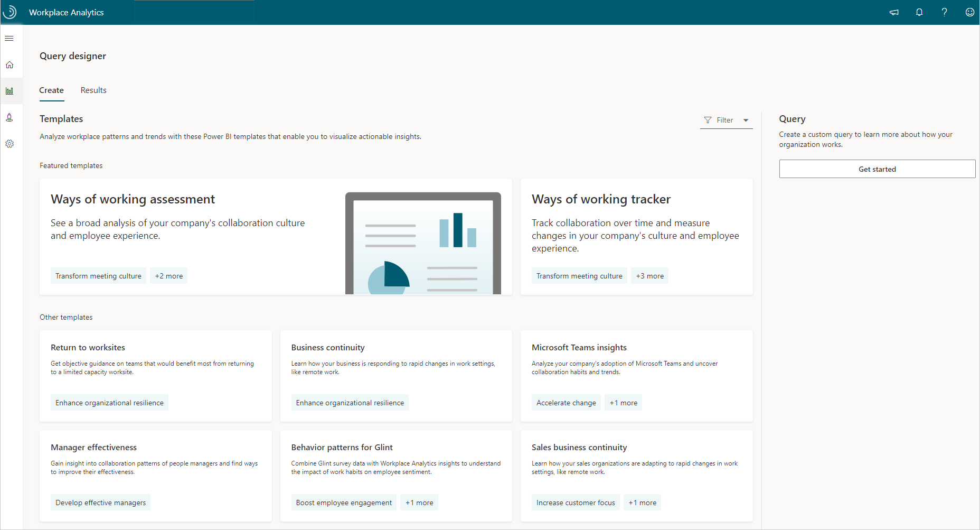980x530 pixels.
Task: Go to Home in the sidebar
Action: point(10,65)
